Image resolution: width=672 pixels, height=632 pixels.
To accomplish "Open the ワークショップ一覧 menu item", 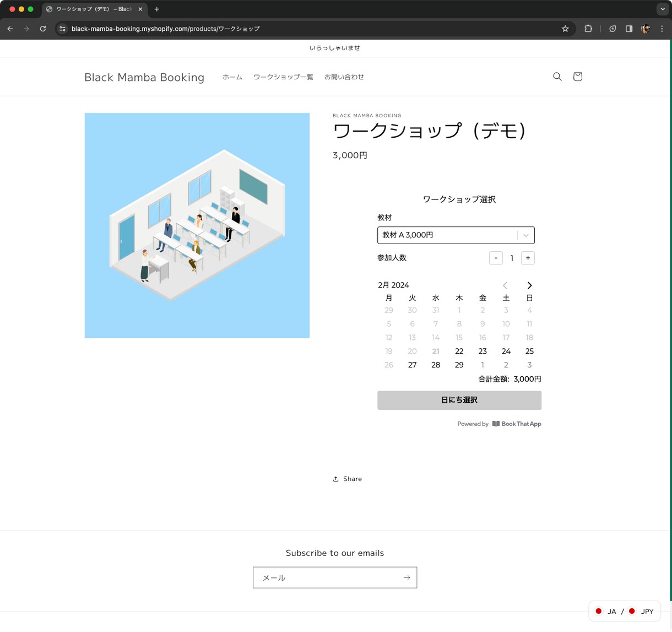I will pyautogui.click(x=283, y=77).
